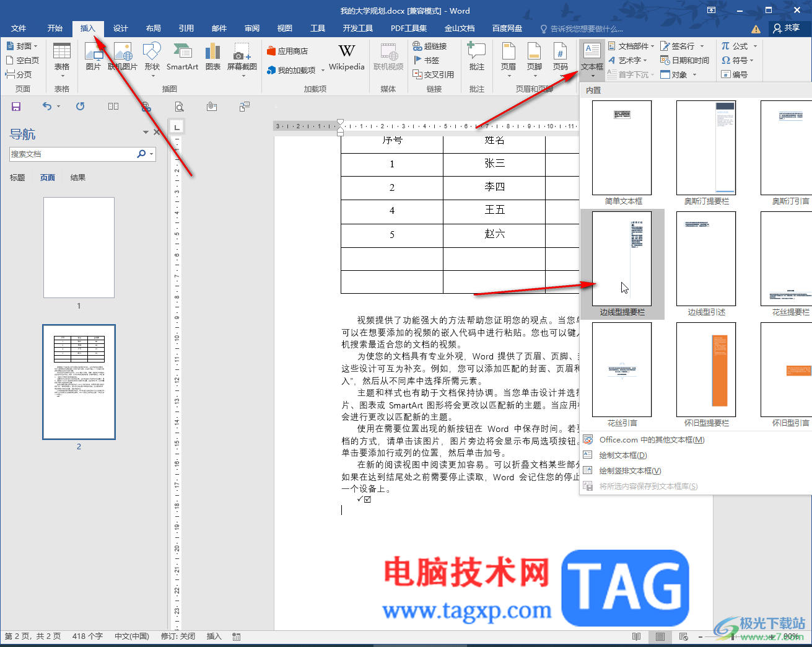Insert a Page Break (分页)
Image resolution: width=812 pixels, height=647 pixels.
19,74
